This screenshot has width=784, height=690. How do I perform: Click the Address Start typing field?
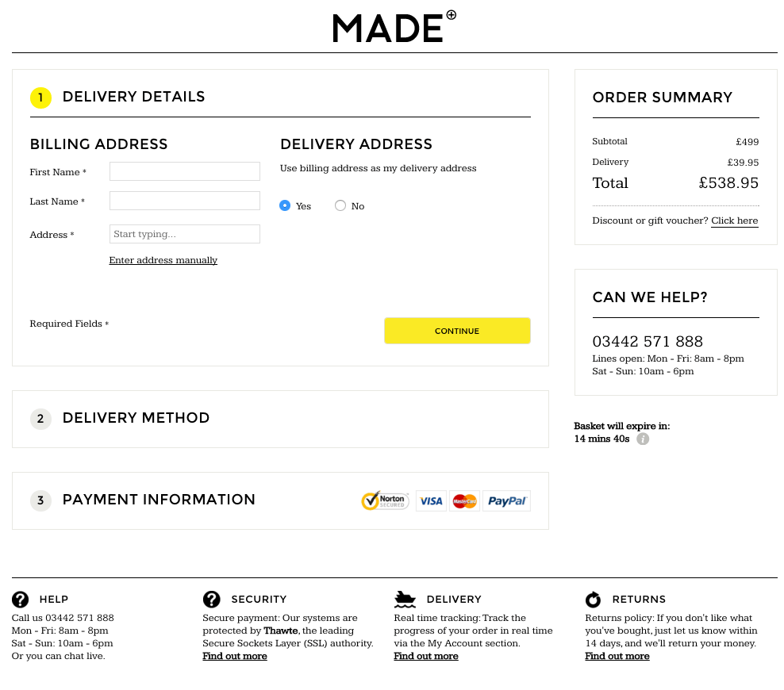click(184, 234)
